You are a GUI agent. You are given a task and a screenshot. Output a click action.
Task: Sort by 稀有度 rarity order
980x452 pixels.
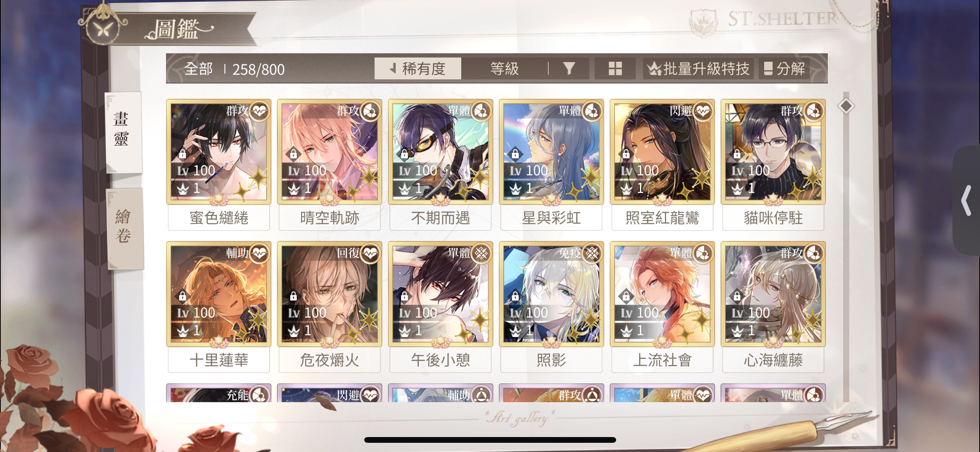click(x=418, y=69)
